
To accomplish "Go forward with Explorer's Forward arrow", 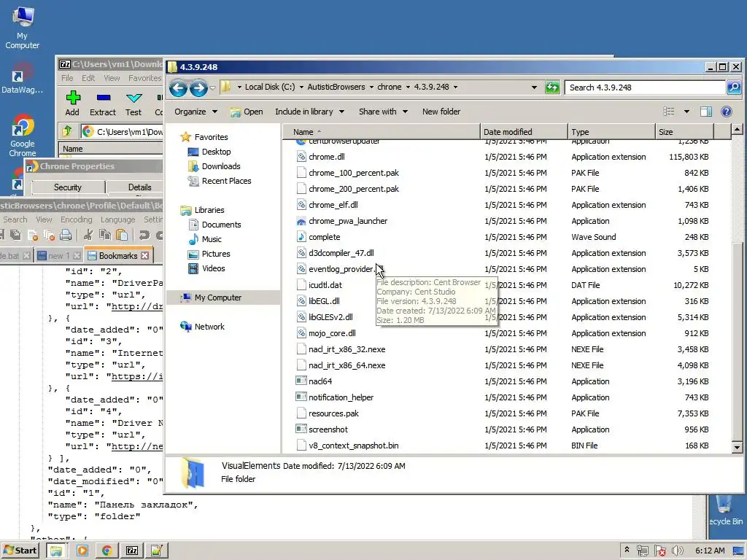I will click(198, 87).
